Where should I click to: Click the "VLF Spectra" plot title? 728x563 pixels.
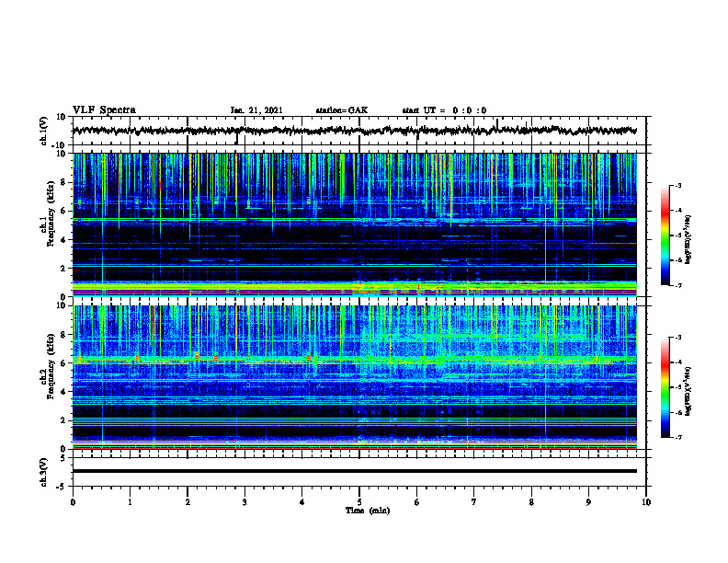pos(104,110)
